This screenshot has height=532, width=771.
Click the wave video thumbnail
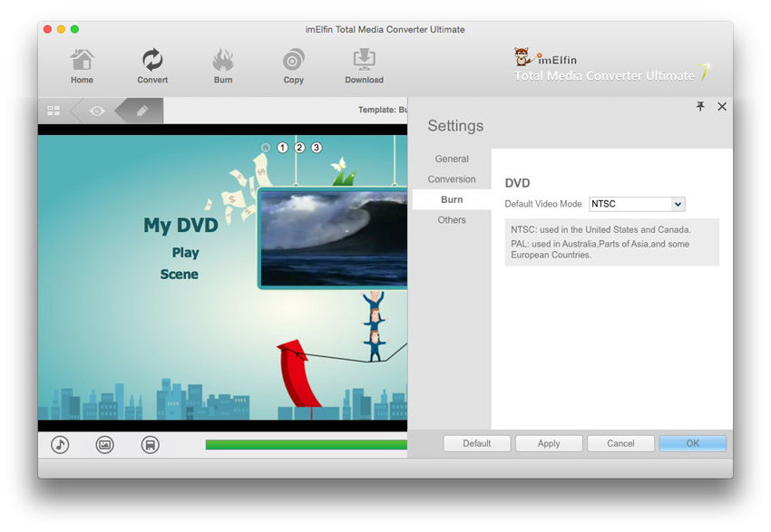pos(334,238)
